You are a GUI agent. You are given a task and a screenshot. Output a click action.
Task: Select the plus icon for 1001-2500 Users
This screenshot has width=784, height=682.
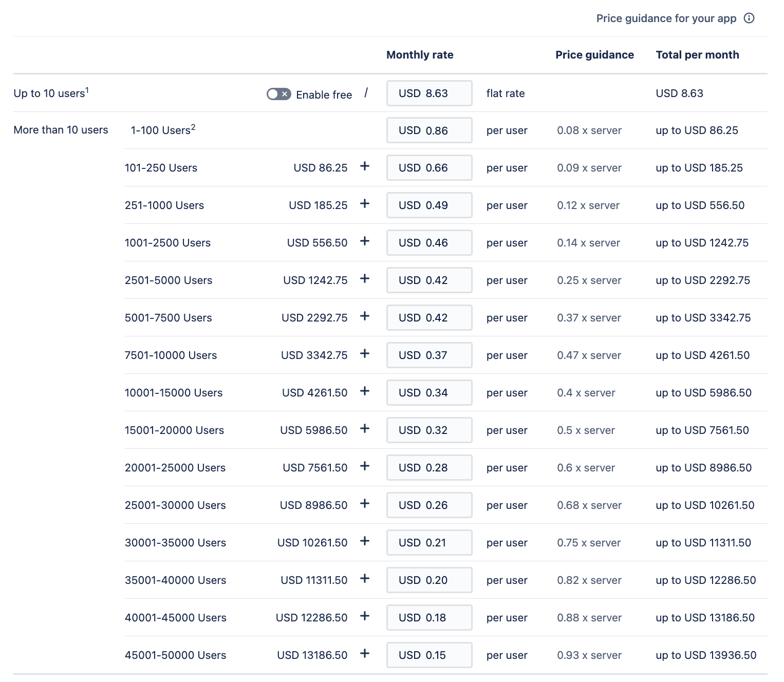[364, 242]
